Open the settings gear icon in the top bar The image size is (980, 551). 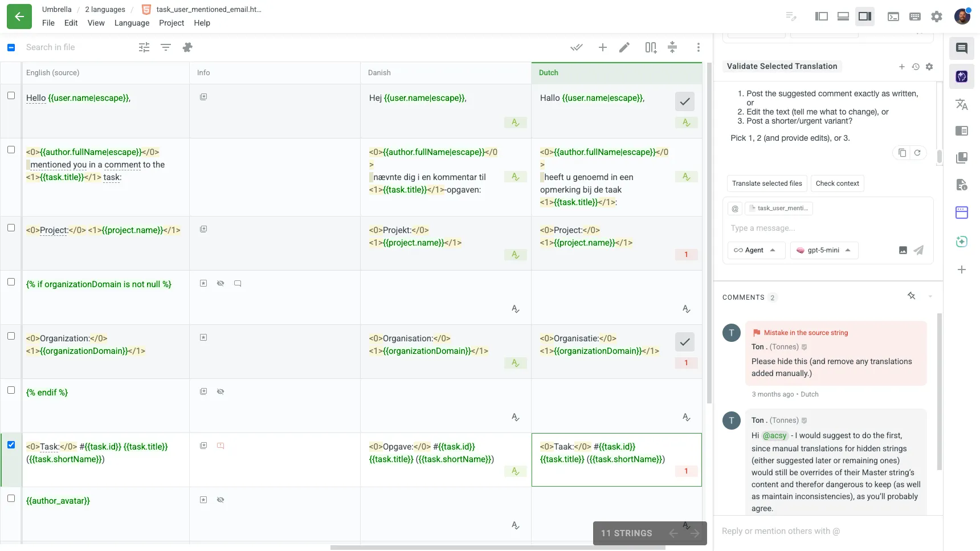click(x=937, y=17)
